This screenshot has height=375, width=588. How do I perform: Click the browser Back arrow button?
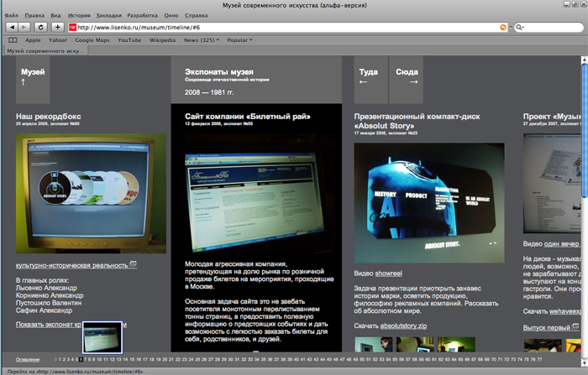pos(11,28)
